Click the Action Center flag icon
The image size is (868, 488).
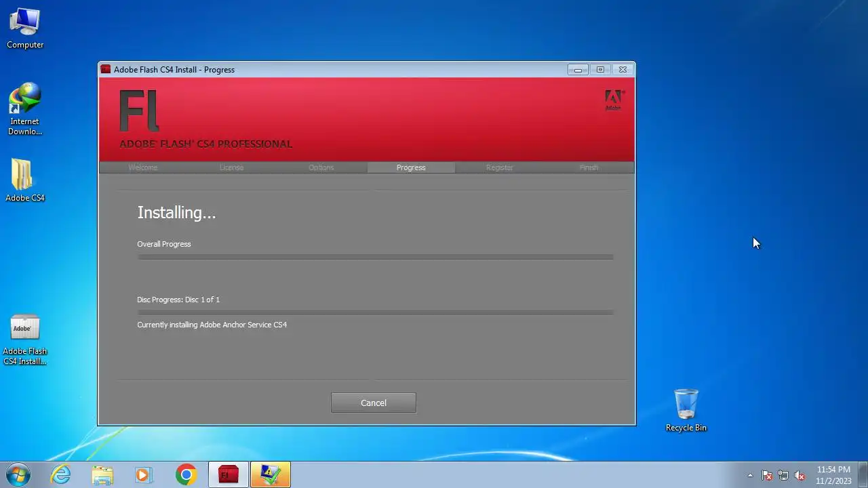[767, 476]
